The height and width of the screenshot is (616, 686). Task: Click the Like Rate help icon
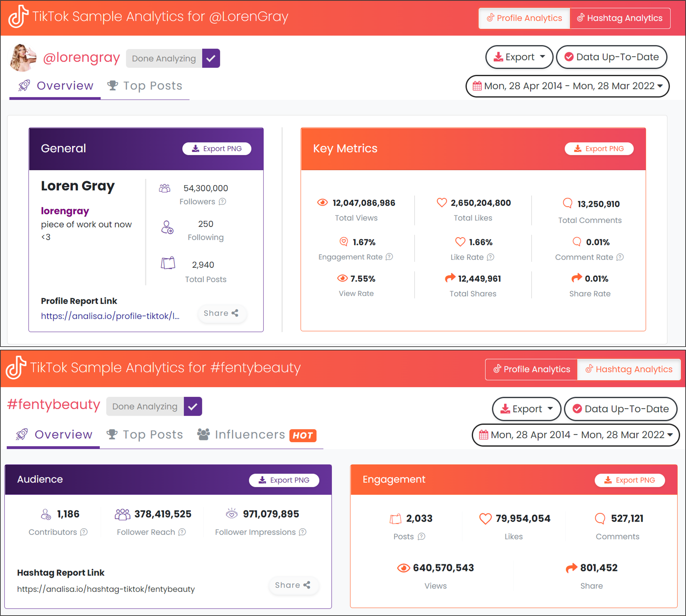(x=490, y=257)
